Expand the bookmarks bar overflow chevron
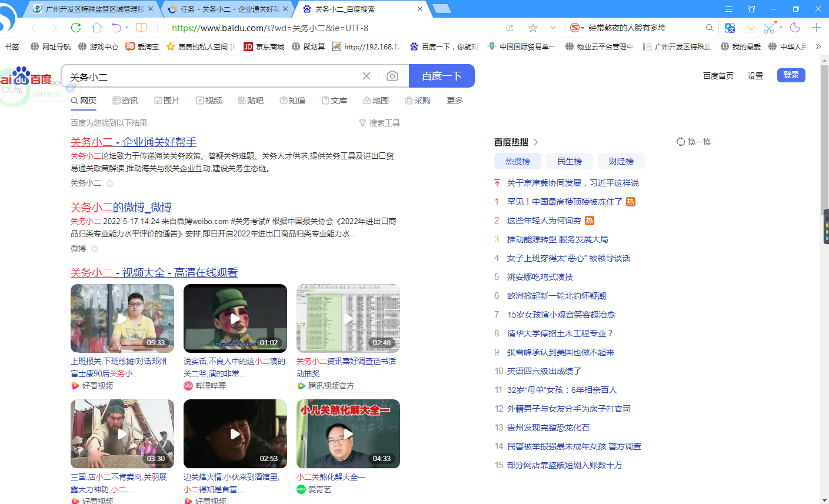This screenshot has width=829, height=504. coord(818,46)
